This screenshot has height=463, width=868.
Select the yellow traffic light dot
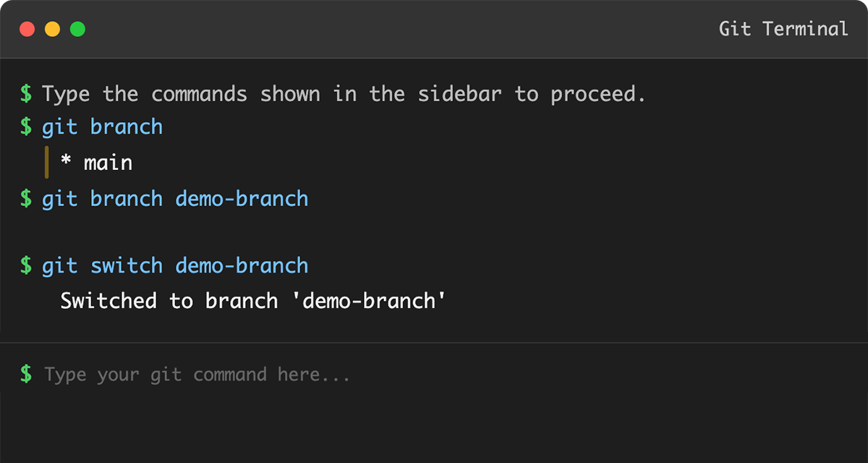52,28
